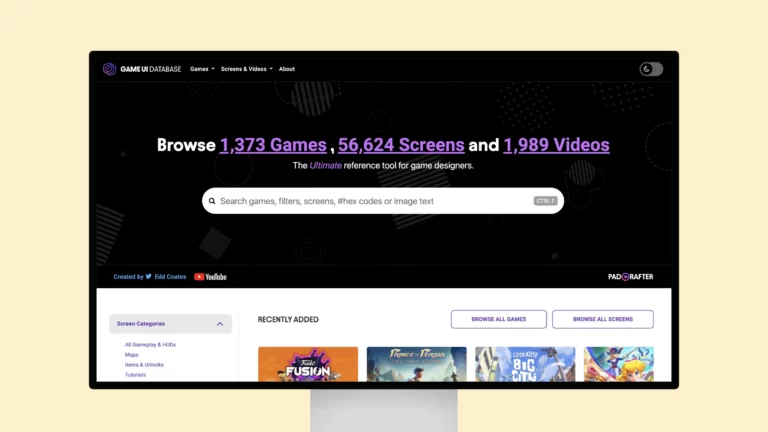
Task: Click the Browse All Screens button
Action: (602, 319)
